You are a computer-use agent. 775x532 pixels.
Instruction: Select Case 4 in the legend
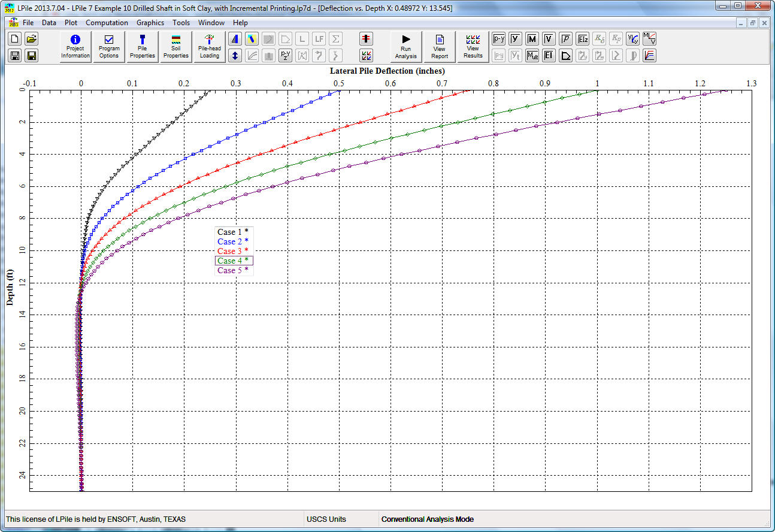click(233, 261)
